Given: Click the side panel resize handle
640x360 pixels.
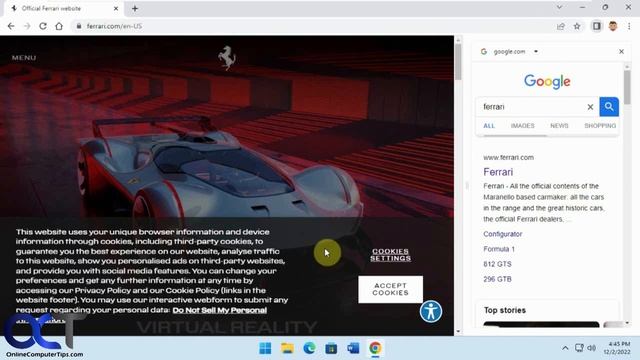Looking at the screenshot, I should [467, 186].
